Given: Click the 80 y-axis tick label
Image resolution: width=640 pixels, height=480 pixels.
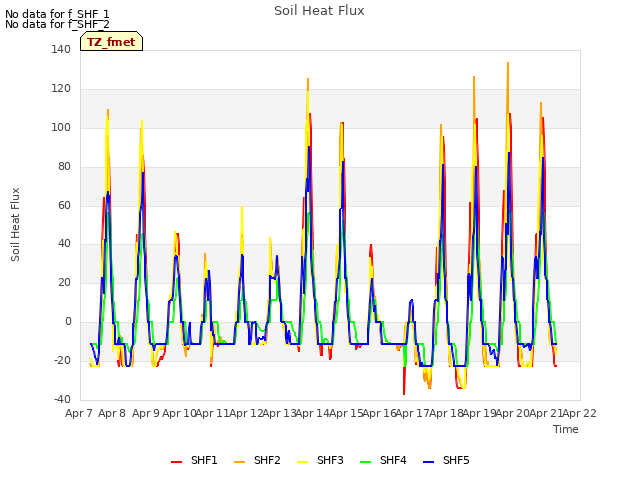Looking at the screenshot, I should click(64, 167).
